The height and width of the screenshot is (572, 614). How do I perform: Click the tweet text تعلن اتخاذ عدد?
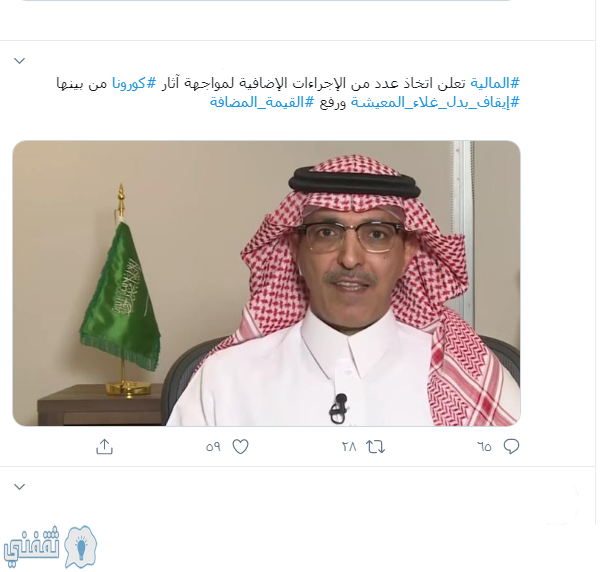tap(406, 83)
